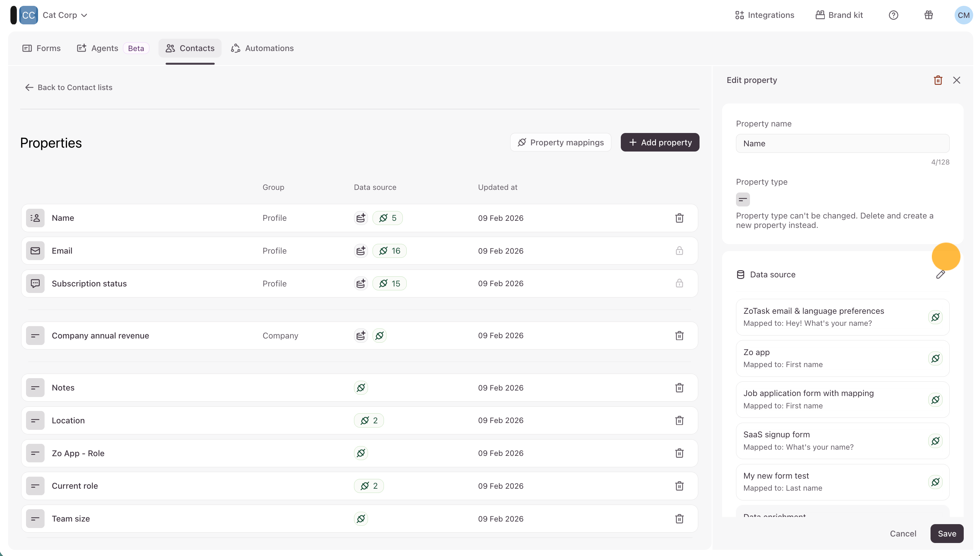Viewport: 980px width, 556px height.
Task: Expand the Cat Corp workspace dropdown
Action: [65, 15]
